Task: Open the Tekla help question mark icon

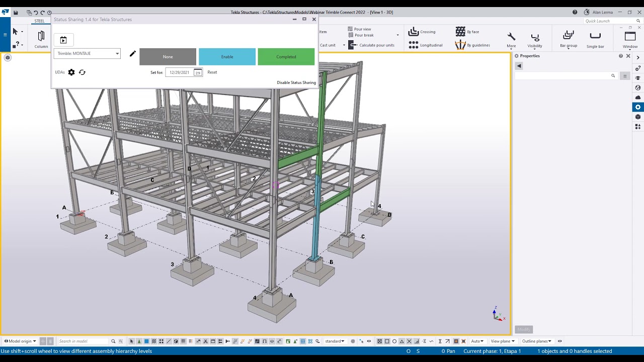Action: (575, 13)
